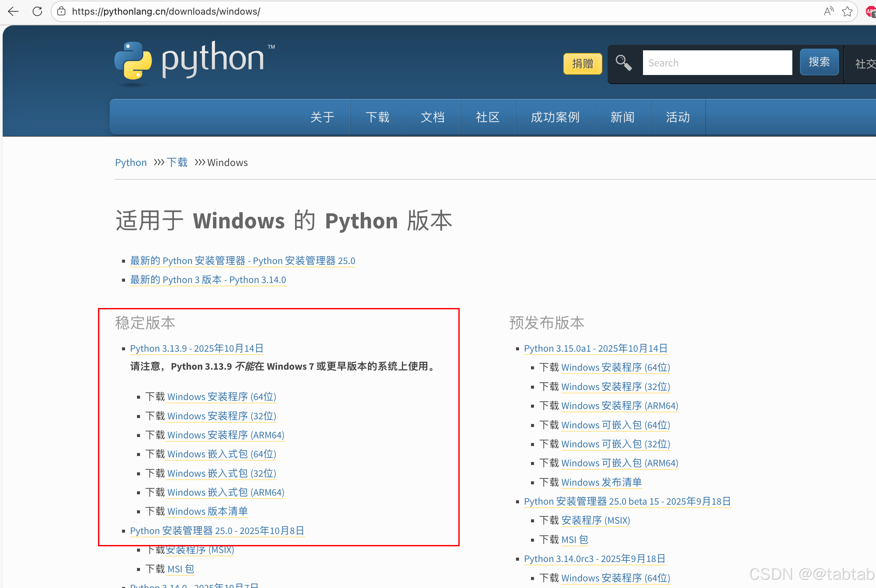Bookmark page with the star icon
876x588 pixels.
[847, 11]
